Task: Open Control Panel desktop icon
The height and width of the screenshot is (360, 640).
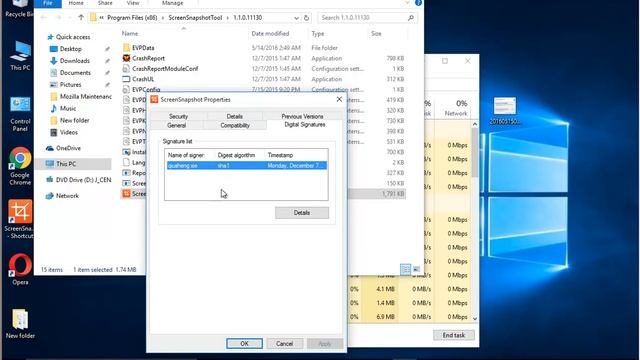Action: pyautogui.click(x=20, y=114)
